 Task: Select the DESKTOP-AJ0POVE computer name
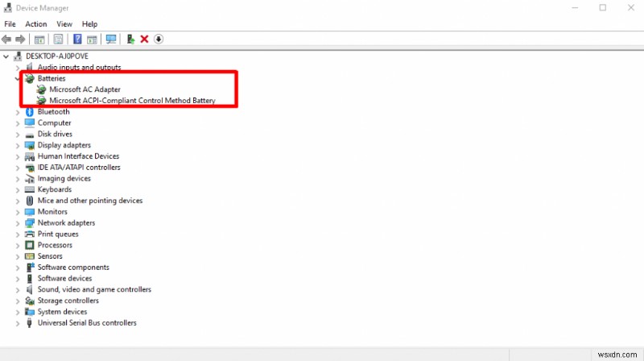pyautogui.click(x=57, y=56)
